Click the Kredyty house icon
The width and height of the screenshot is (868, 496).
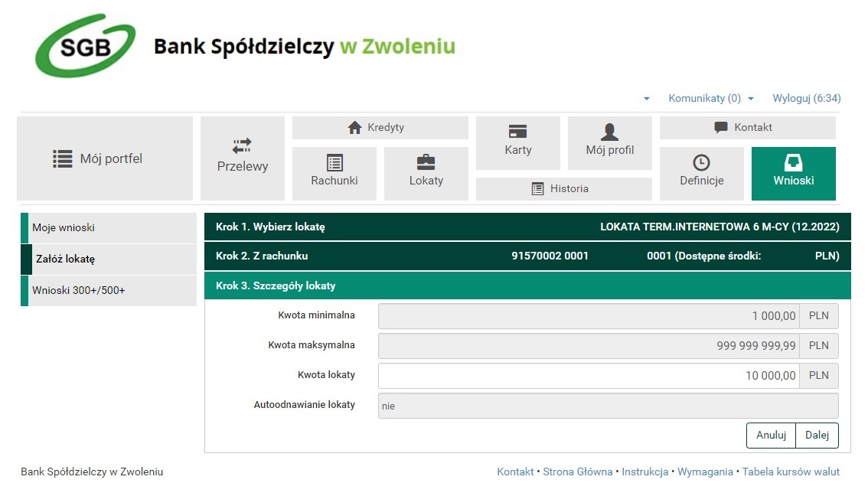tap(355, 127)
